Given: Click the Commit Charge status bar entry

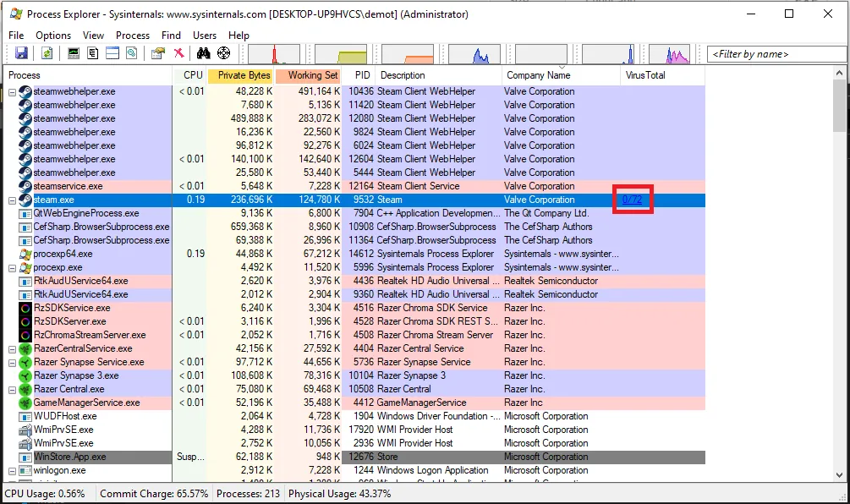Looking at the screenshot, I should 154,494.
